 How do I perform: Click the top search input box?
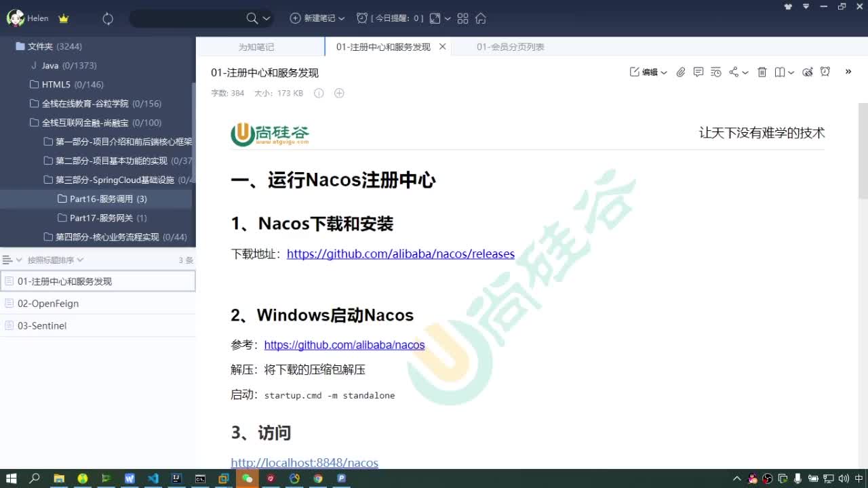[186, 18]
